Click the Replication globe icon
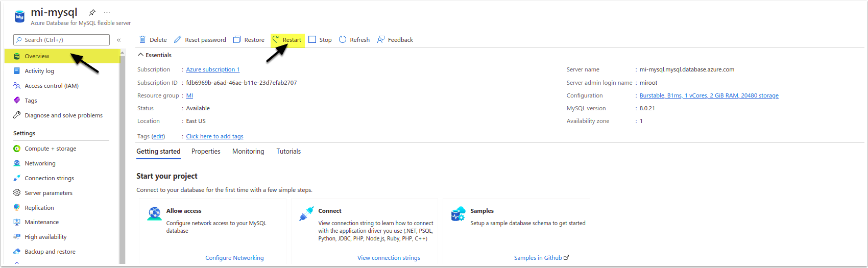 pyautogui.click(x=17, y=208)
